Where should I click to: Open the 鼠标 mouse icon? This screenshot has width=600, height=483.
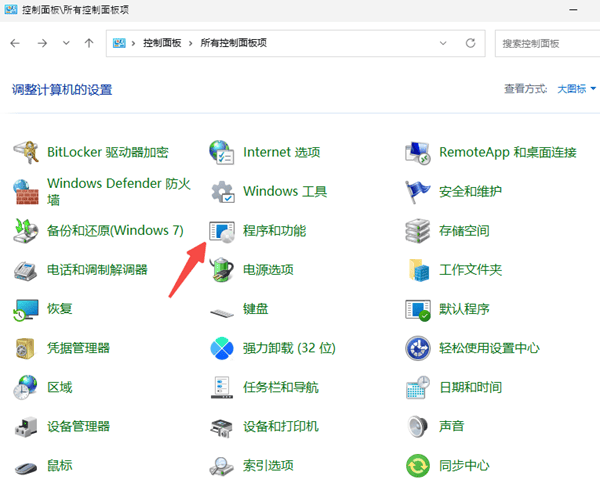(26, 468)
